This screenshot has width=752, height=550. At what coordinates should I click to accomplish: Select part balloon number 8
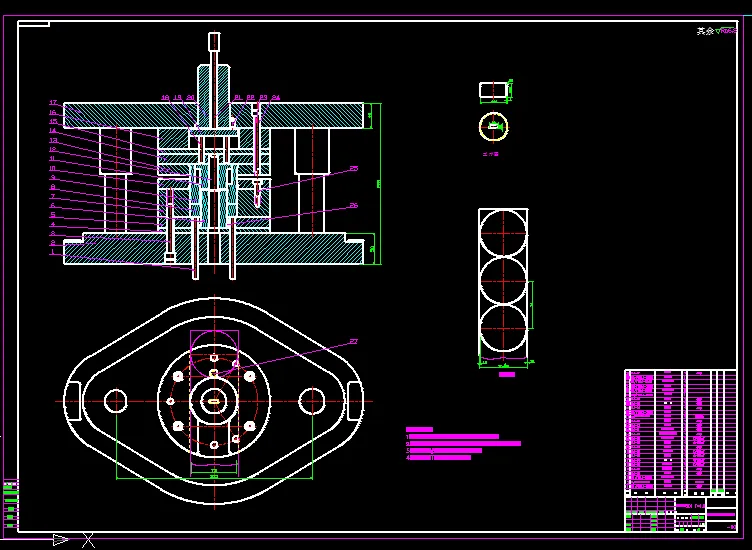53,187
